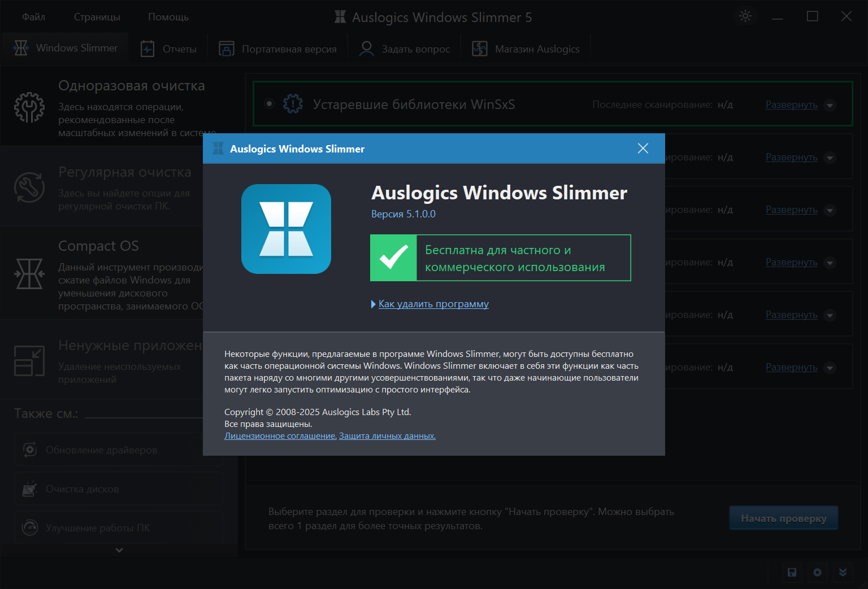Open the Файл menu
Image resolution: width=868 pixels, height=589 pixels.
point(33,17)
